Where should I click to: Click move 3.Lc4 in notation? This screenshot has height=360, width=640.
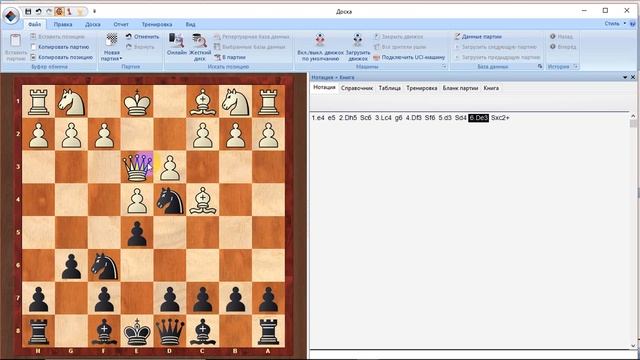(383, 118)
